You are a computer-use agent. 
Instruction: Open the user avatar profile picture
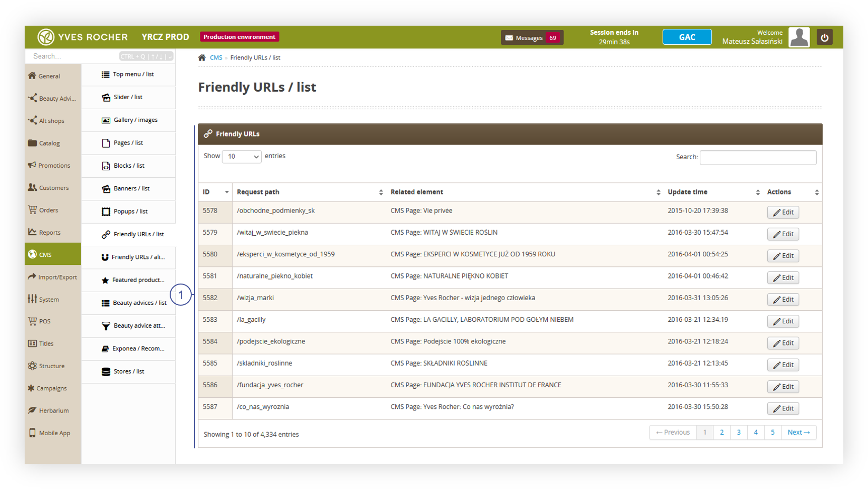click(x=799, y=37)
